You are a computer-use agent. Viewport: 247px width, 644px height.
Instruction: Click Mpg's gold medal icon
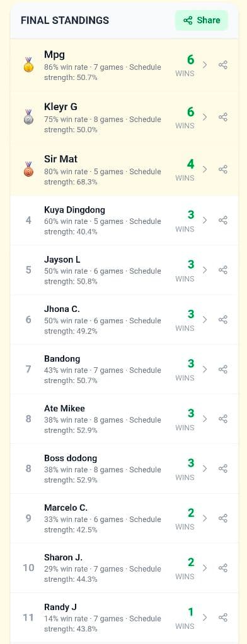[x=28, y=65]
